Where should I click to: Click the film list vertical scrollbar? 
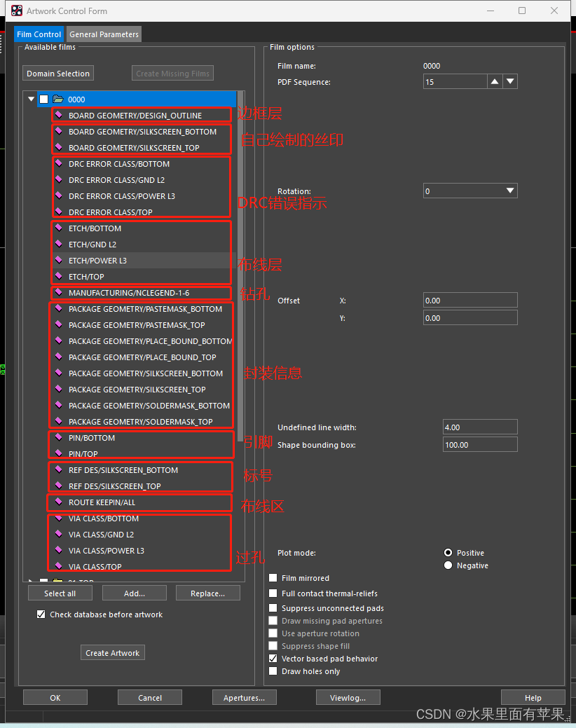pos(241,280)
